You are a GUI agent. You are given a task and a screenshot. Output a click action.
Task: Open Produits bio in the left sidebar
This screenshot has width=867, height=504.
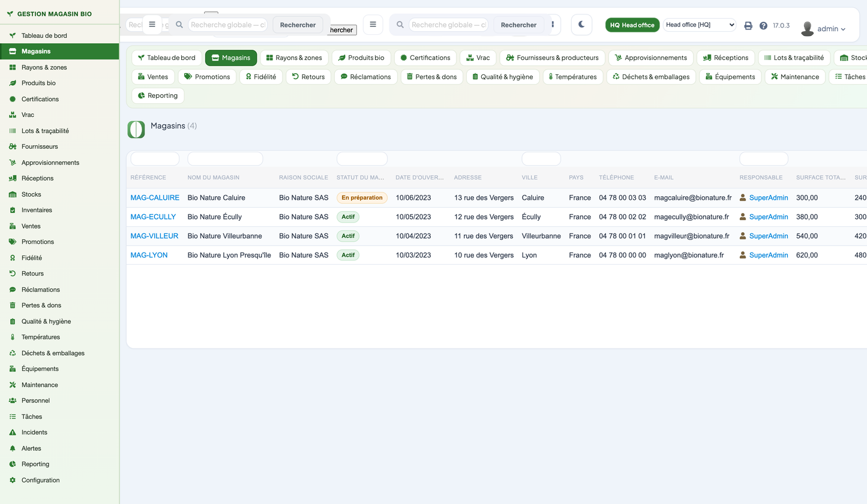pyautogui.click(x=59, y=83)
